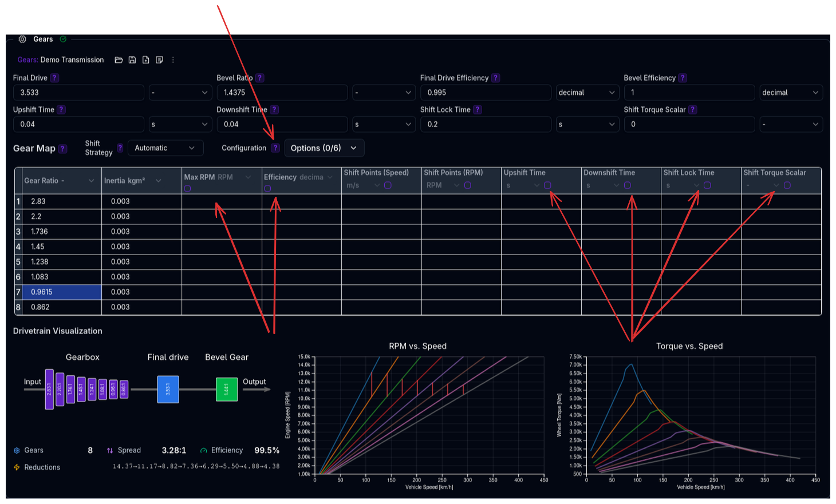Click the blue Final drive block in visualization
The height and width of the screenshot is (504, 836).
(168, 390)
